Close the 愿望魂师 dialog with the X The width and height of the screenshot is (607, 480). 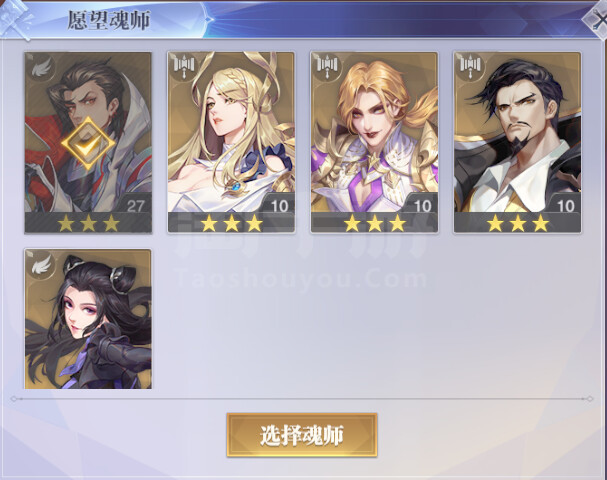(x=598, y=20)
